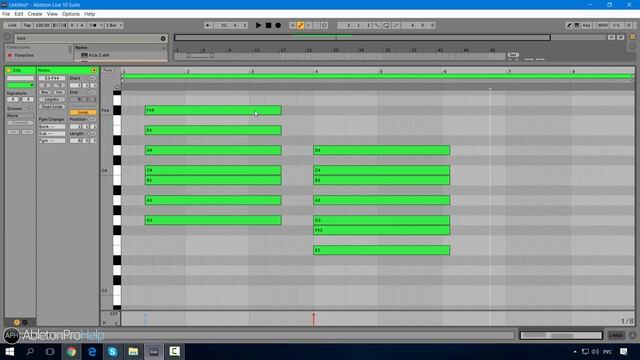Viewport: 640px width, 360px height.
Task: Toggle the Punch-In switch
Action: point(377,25)
